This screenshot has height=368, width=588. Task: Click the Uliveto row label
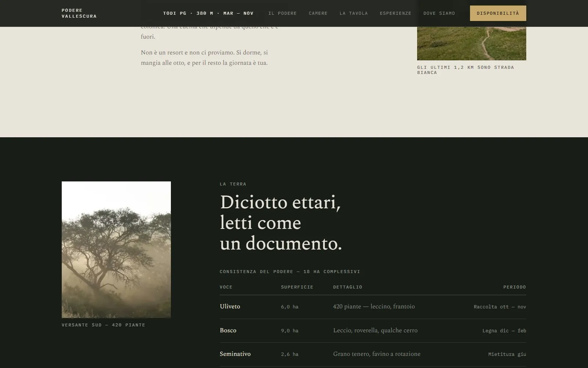[x=230, y=307]
